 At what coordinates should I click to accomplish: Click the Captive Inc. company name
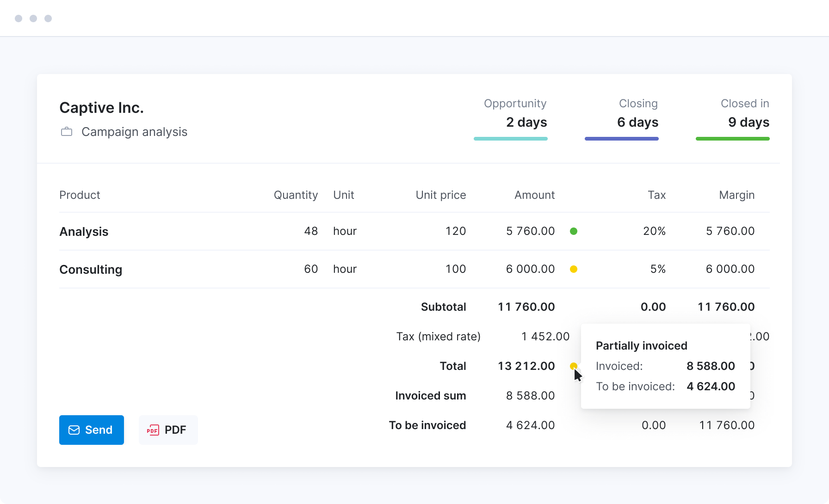101,108
